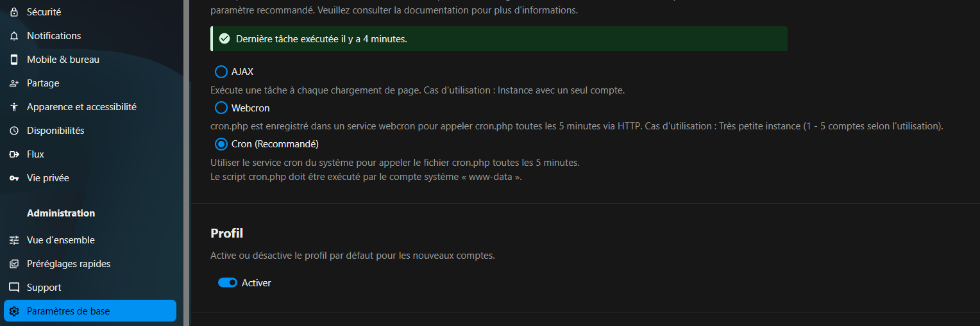
Task: Disable the Profil Activer toggle
Action: tap(228, 282)
